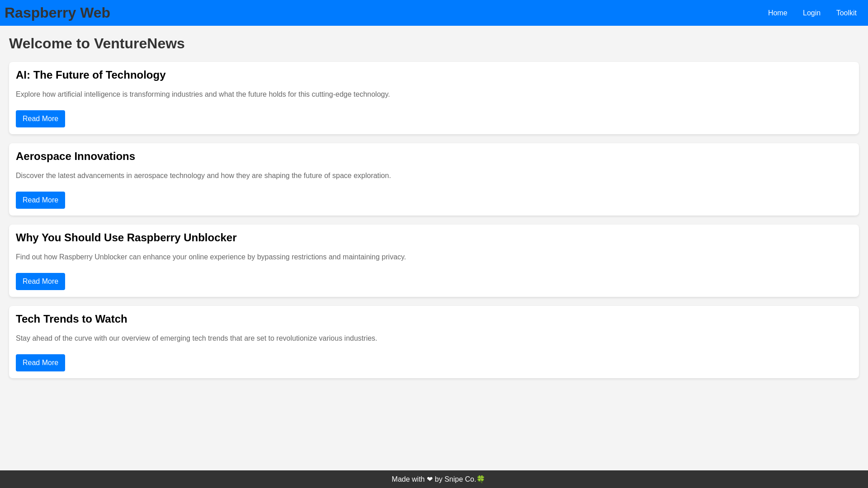Select the 'AI: The Future of Technology' title
This screenshot has width=868, height=488.
click(91, 75)
